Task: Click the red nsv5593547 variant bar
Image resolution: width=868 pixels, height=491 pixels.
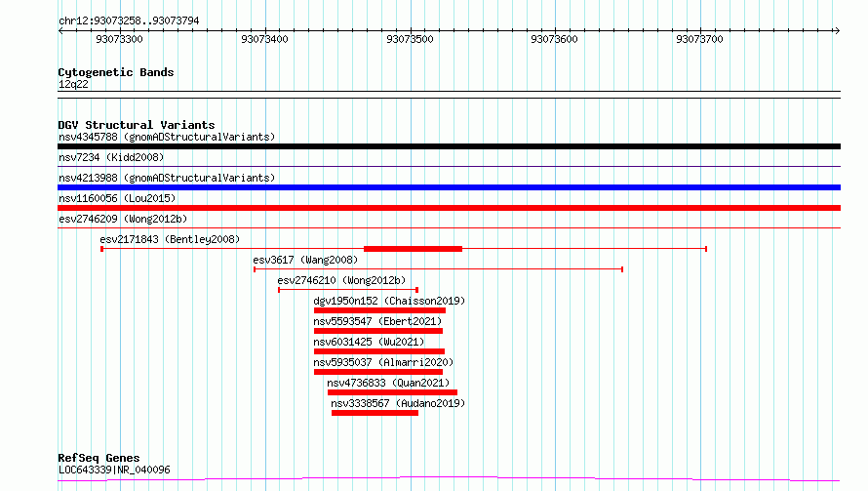Action: 378,331
